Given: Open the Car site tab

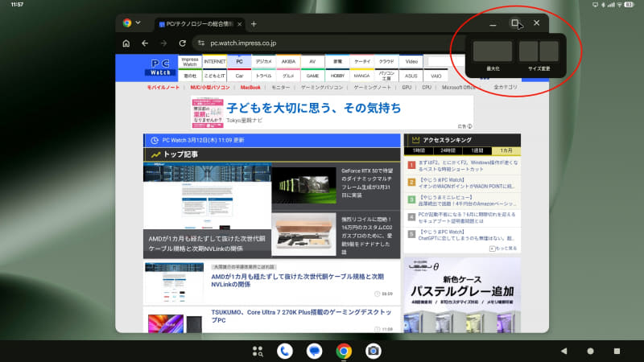Looking at the screenshot, I should click(239, 76).
